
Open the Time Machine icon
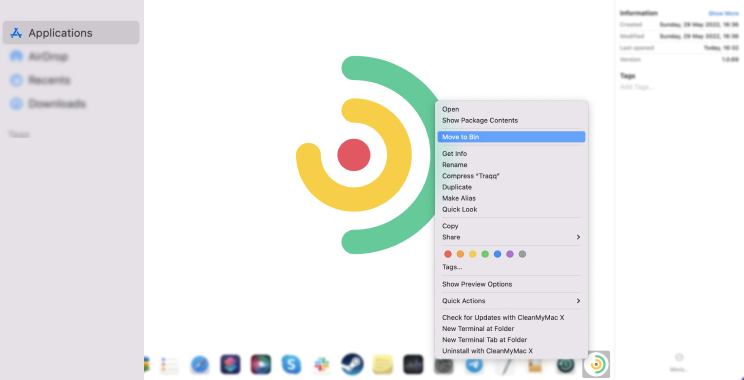pos(566,365)
